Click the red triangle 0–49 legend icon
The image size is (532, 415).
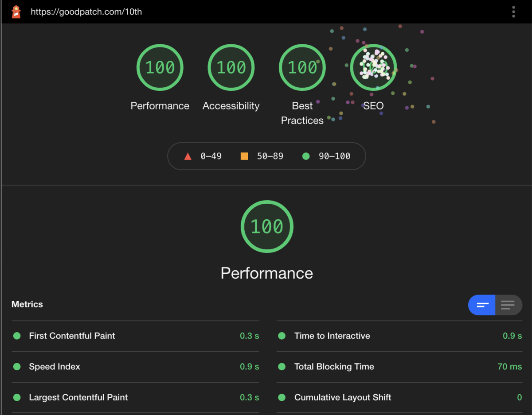pos(188,156)
